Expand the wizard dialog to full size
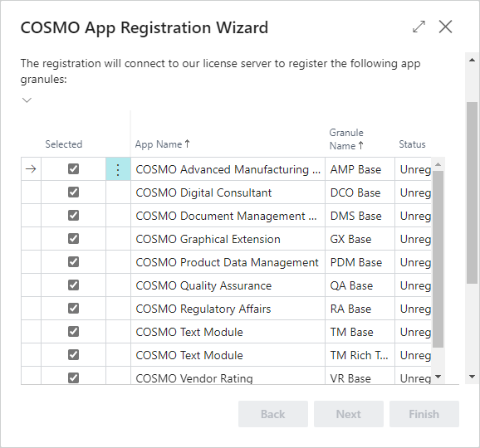 coord(419,27)
